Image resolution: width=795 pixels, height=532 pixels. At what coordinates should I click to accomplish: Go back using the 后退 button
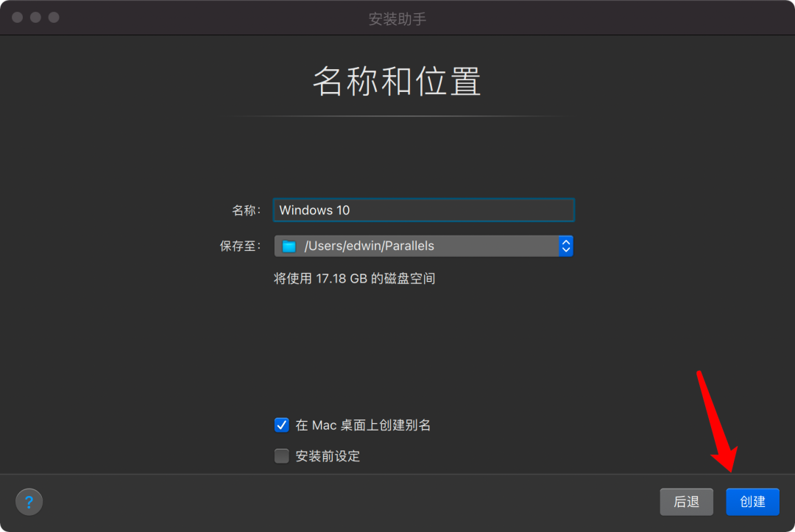[686, 502]
